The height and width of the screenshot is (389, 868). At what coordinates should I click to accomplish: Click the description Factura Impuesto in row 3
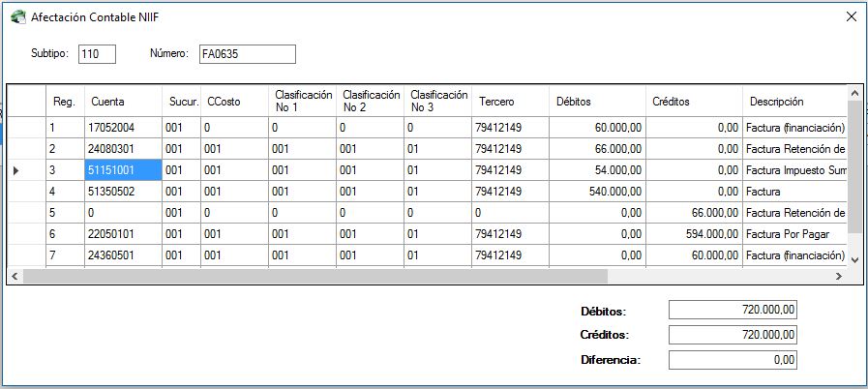click(794, 170)
